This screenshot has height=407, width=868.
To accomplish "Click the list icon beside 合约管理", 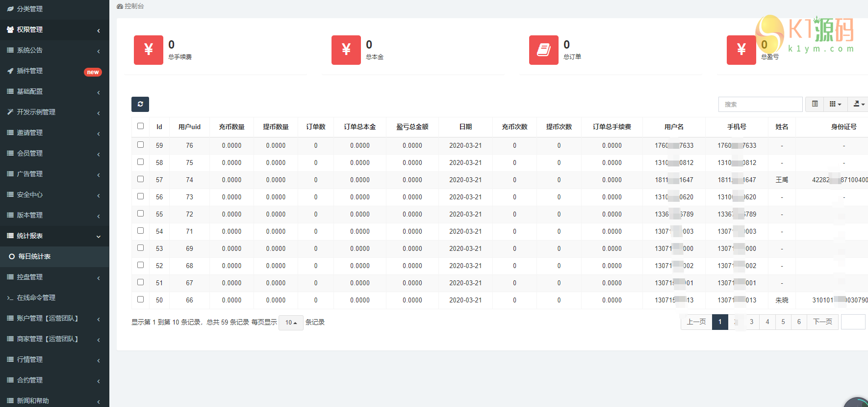I will click(x=10, y=380).
